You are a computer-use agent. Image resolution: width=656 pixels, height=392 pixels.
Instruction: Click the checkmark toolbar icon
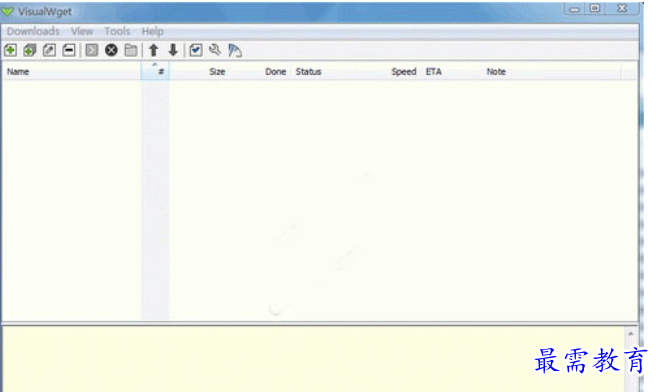tap(196, 50)
